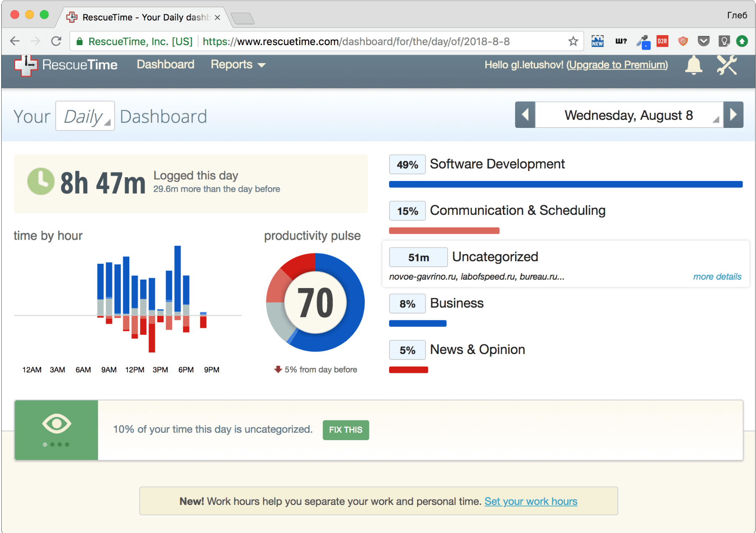Click the browser back arrow

[x=15, y=41]
